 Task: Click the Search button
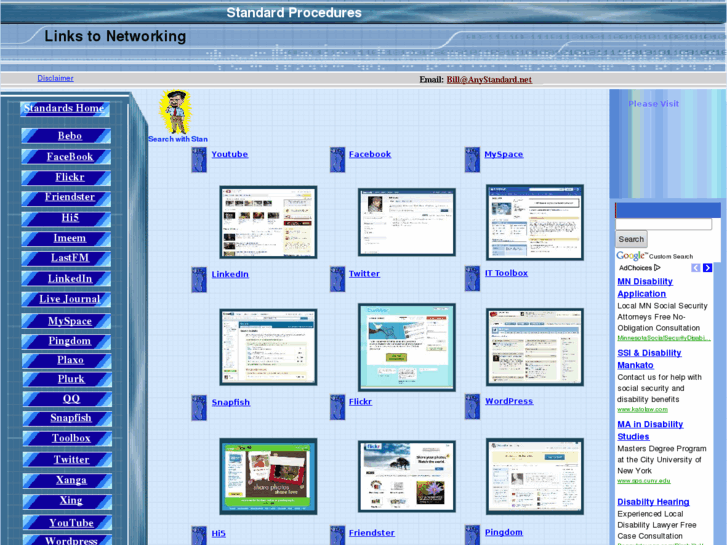(631, 239)
